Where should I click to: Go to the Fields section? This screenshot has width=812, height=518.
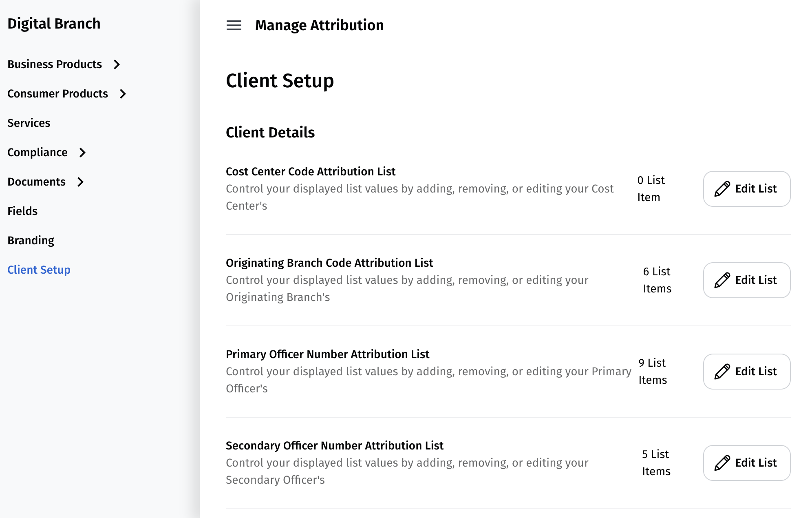tap(22, 211)
